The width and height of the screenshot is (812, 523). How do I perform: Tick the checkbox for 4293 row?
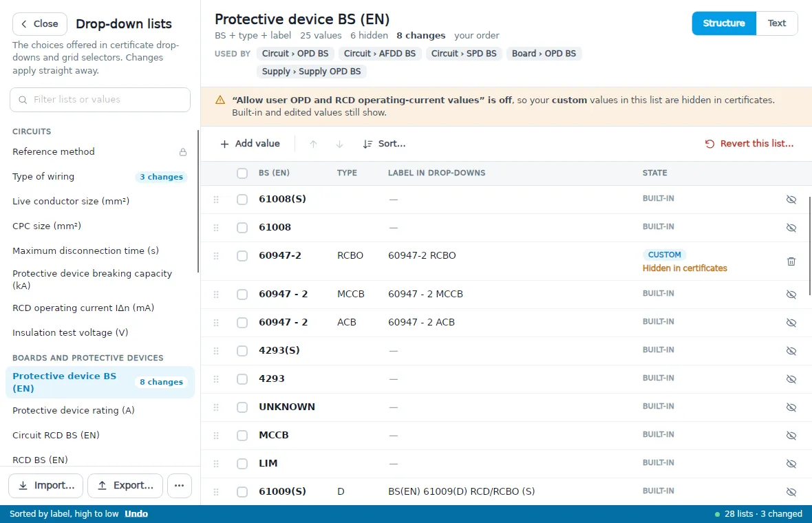click(242, 379)
